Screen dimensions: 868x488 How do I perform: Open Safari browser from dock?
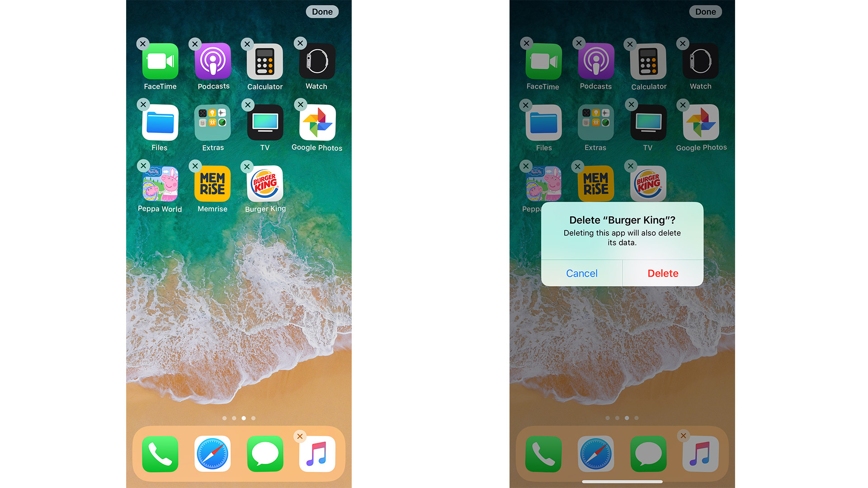(x=212, y=454)
